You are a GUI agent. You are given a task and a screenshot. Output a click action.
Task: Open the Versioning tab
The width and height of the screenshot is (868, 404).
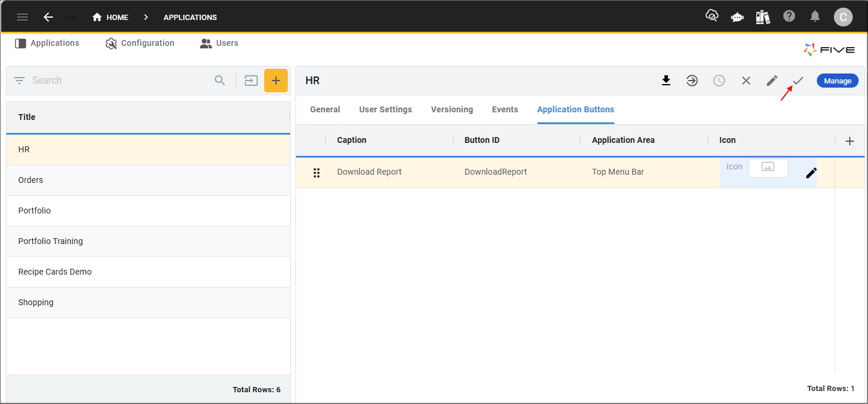pos(451,109)
